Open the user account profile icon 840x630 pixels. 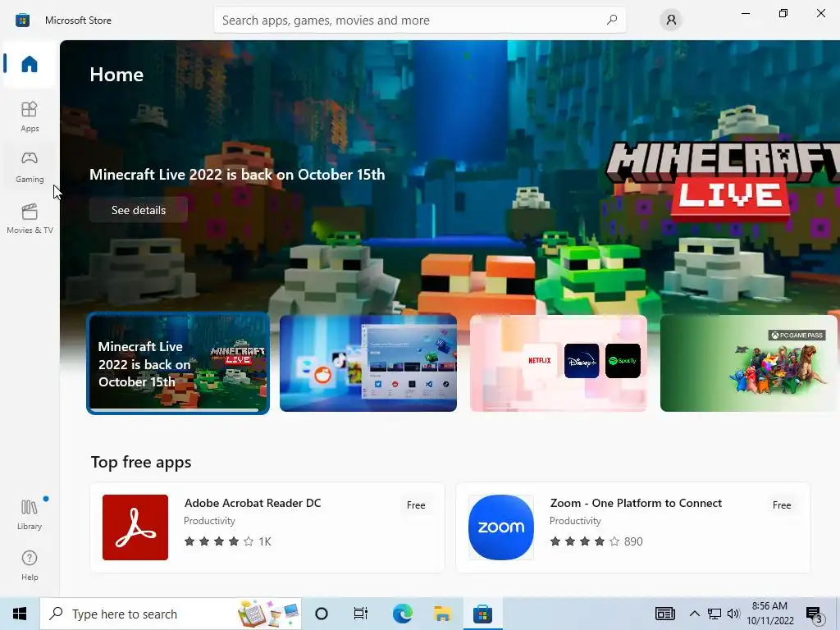coord(671,20)
